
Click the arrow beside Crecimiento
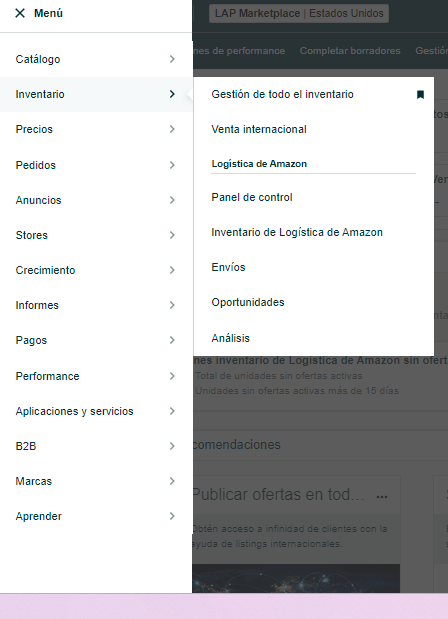pos(172,270)
